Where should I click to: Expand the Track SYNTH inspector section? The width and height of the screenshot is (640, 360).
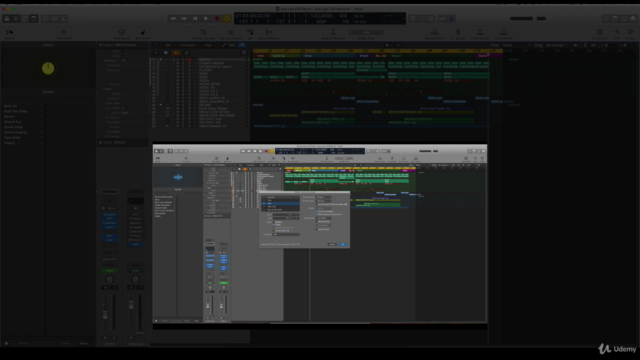[100, 142]
